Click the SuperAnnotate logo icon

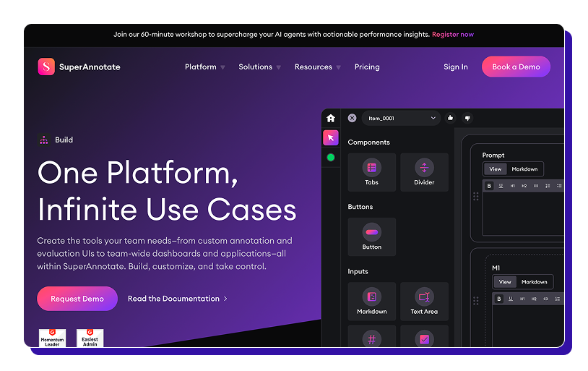pos(46,67)
